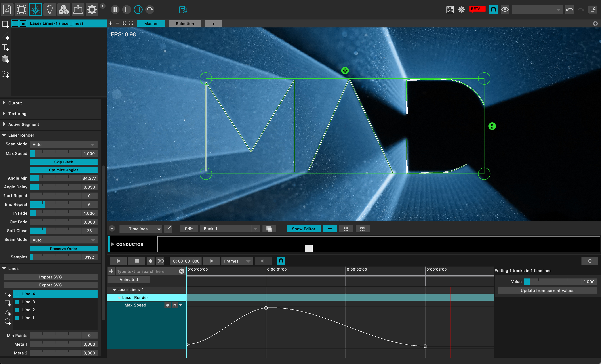601x364 pixels.
Task: Click the gear Settings icon in the top toolbar
Action: [92, 10]
